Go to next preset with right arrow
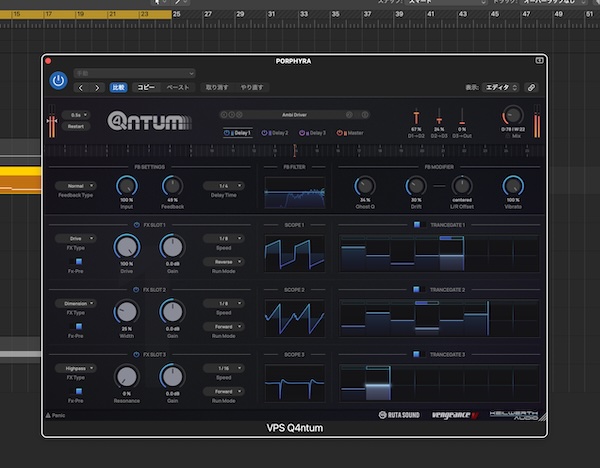This screenshot has height=468, width=600. (97, 88)
